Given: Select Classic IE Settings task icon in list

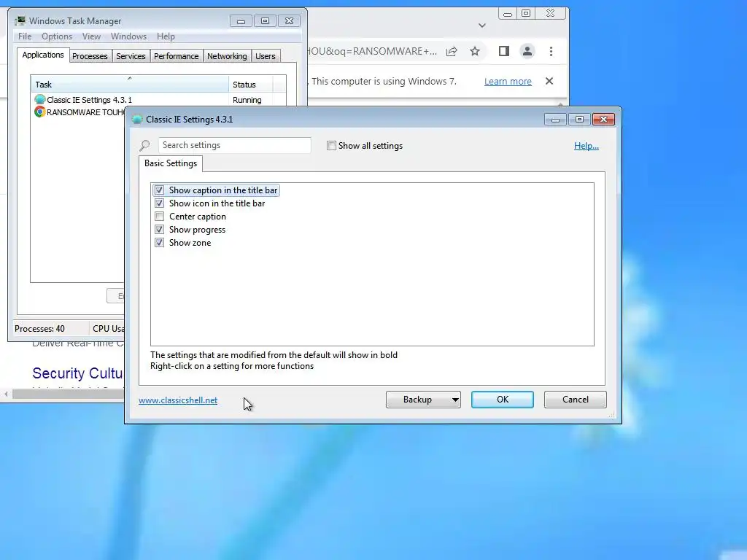Looking at the screenshot, I should point(40,99).
